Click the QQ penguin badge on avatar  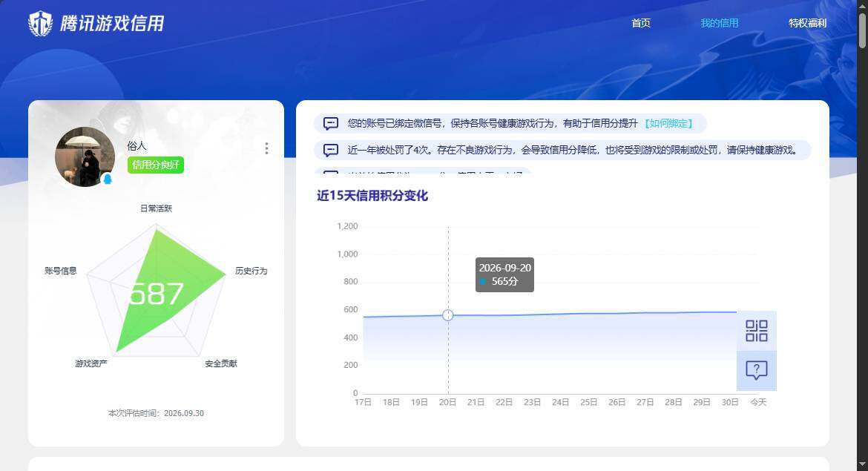(x=108, y=179)
